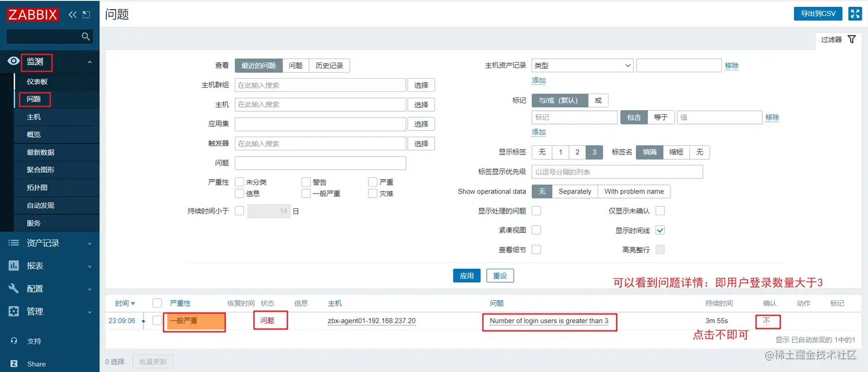
Task: Click the 不 acknowledge link
Action: click(x=766, y=321)
